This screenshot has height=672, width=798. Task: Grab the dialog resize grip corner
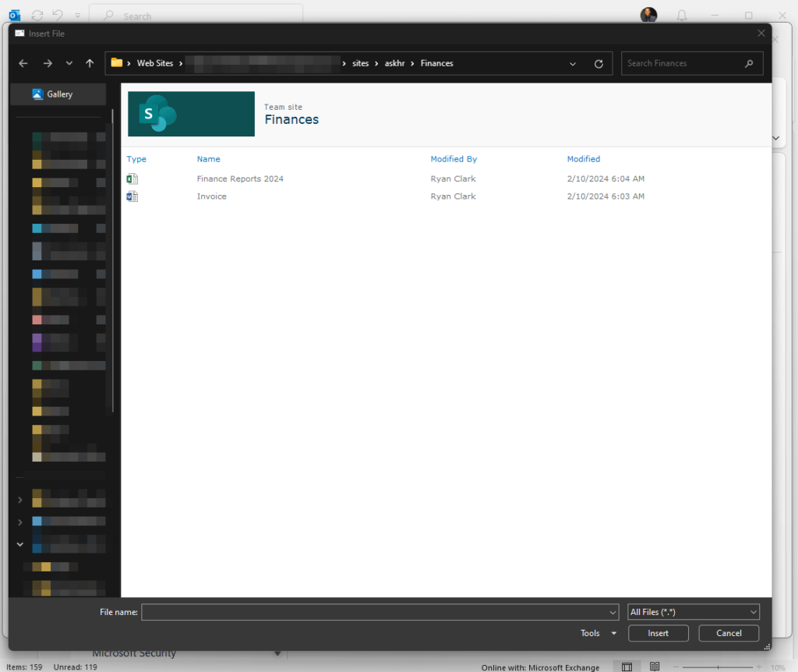point(767,646)
